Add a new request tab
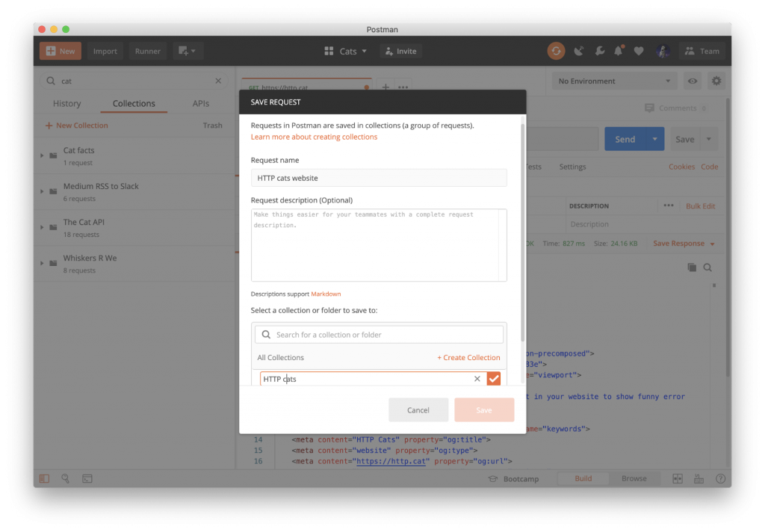This screenshot has width=765, height=532. 385,87
